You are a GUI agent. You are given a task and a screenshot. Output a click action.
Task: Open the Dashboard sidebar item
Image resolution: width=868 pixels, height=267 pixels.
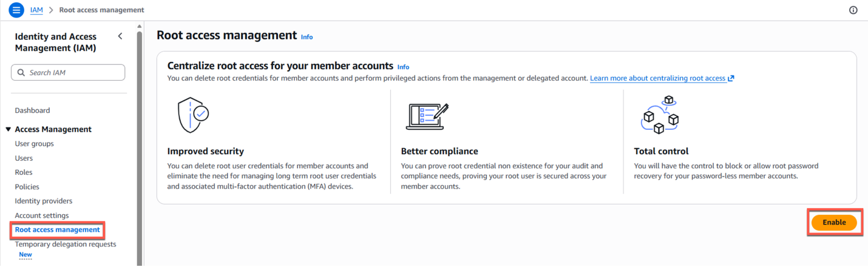(x=33, y=110)
